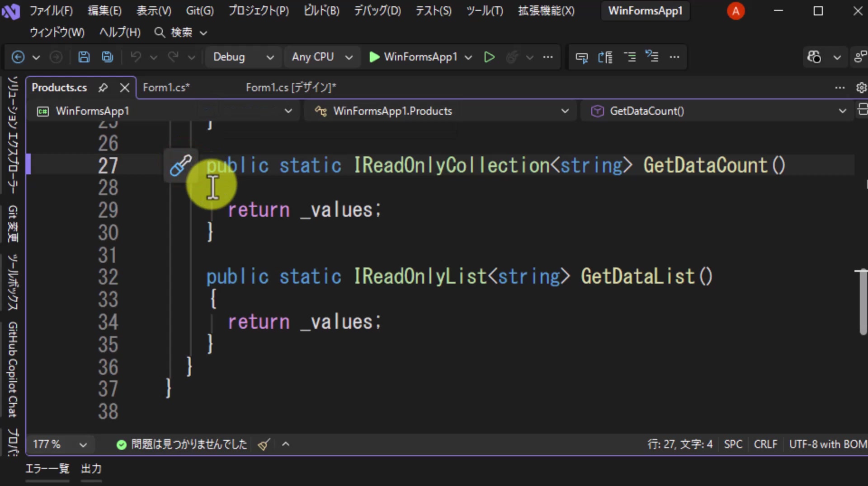Toggle pin on Products.cs tab
The image size is (868, 486).
coord(103,88)
